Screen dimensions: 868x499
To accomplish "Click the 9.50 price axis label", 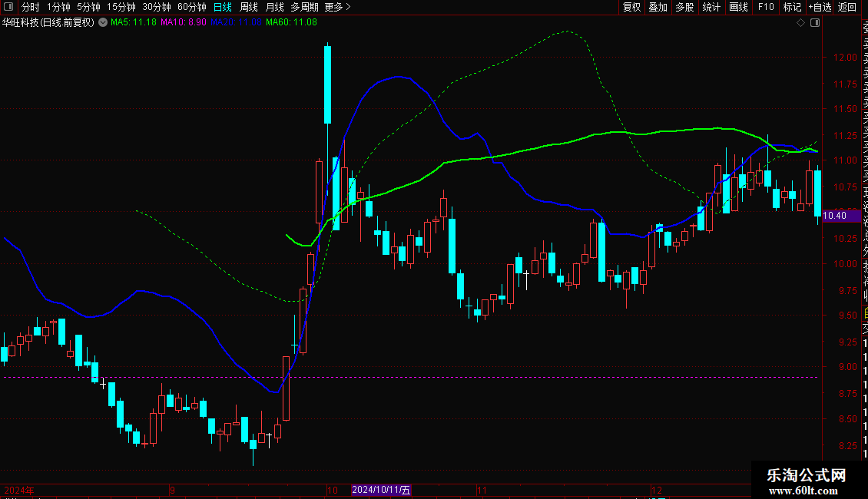I will tap(847, 316).
